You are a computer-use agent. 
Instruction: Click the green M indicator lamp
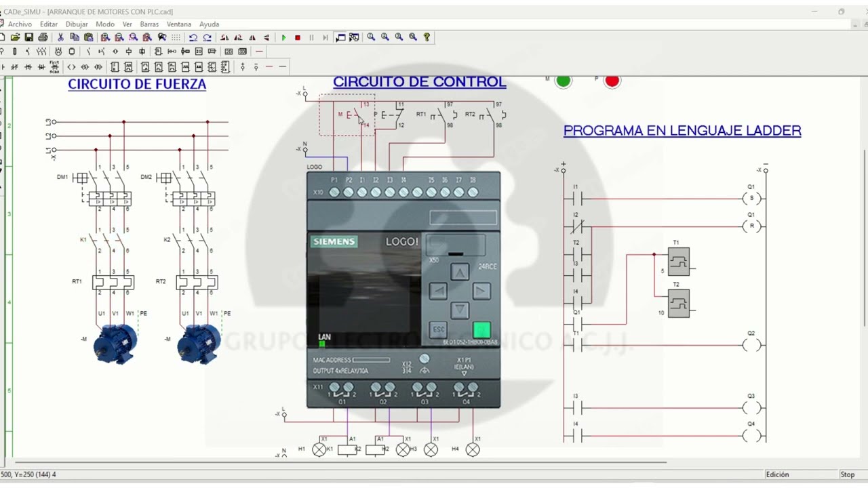click(x=564, y=81)
